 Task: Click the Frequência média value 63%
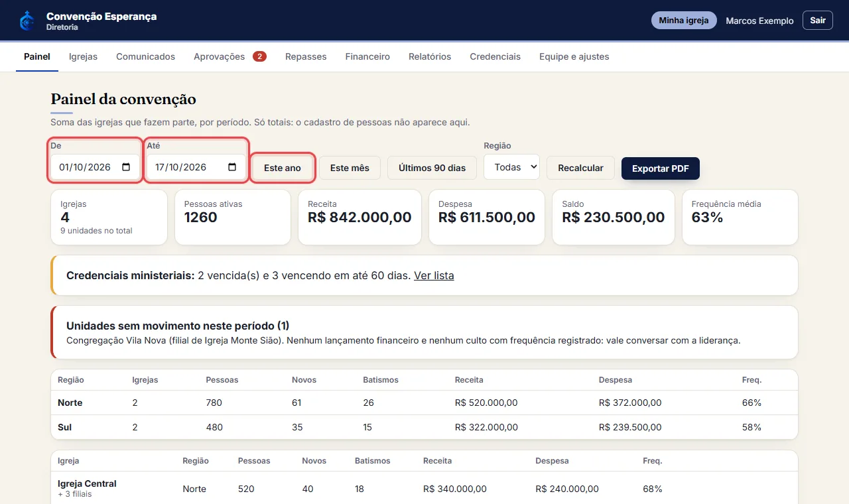click(707, 218)
